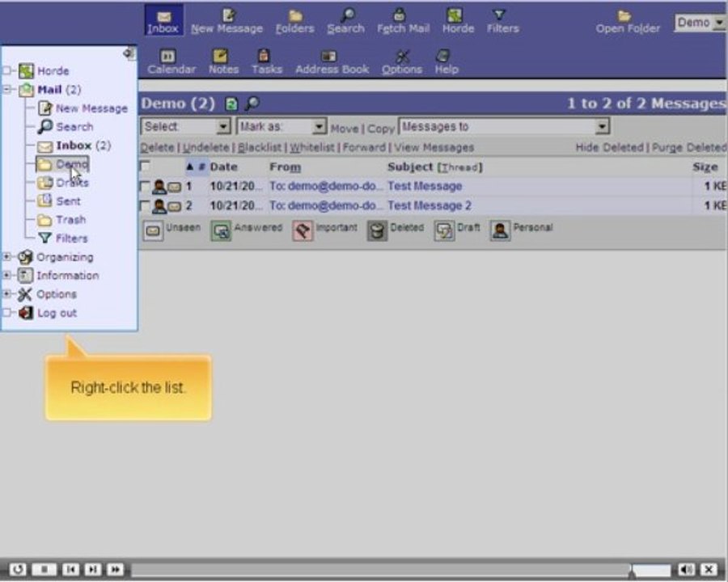Click the fast-forward playback button
Screen dimensions: 728x582
point(115,569)
